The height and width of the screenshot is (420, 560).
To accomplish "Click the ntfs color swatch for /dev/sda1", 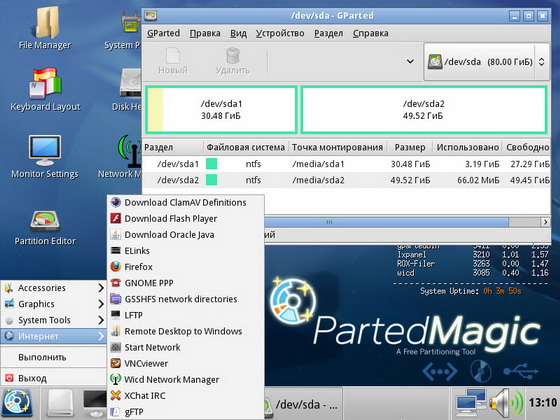I will (x=211, y=164).
